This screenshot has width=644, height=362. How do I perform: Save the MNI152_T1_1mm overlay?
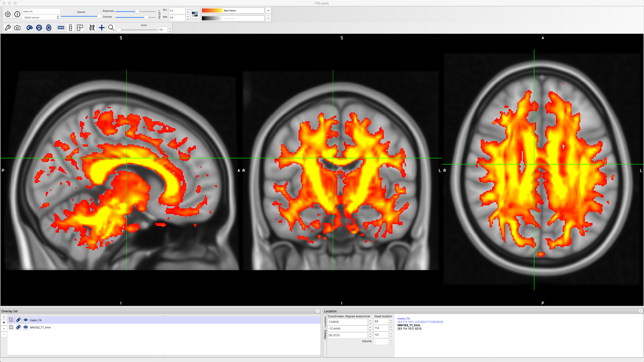11,327
